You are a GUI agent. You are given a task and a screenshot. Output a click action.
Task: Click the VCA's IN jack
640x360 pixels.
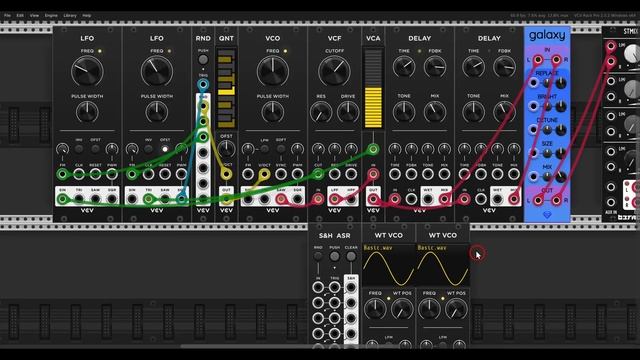coord(373,174)
